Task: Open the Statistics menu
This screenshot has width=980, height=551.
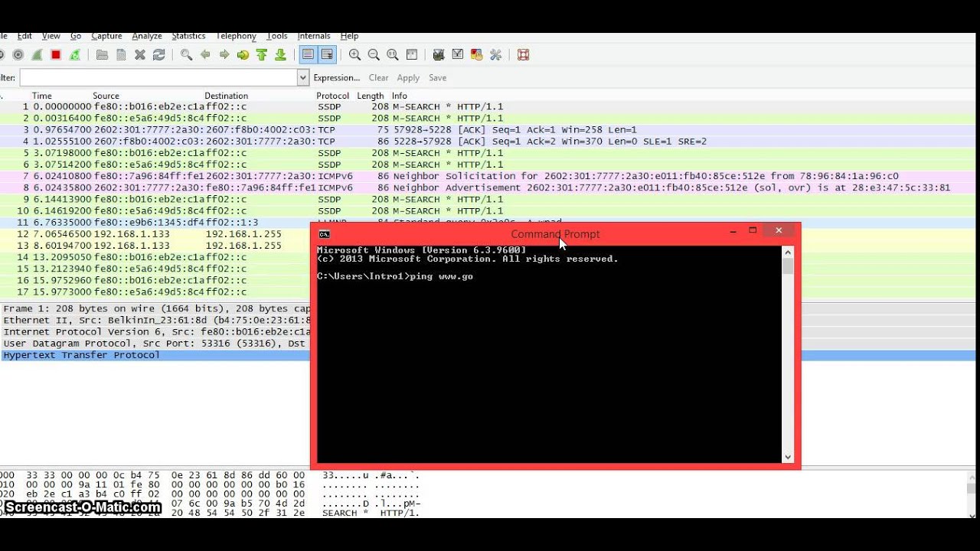Action: (188, 36)
